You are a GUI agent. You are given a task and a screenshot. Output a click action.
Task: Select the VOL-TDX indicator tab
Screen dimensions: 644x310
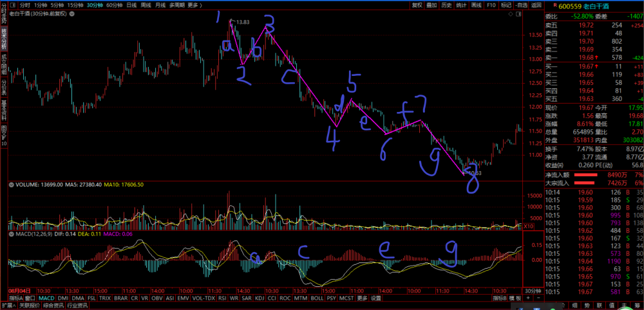204,298
